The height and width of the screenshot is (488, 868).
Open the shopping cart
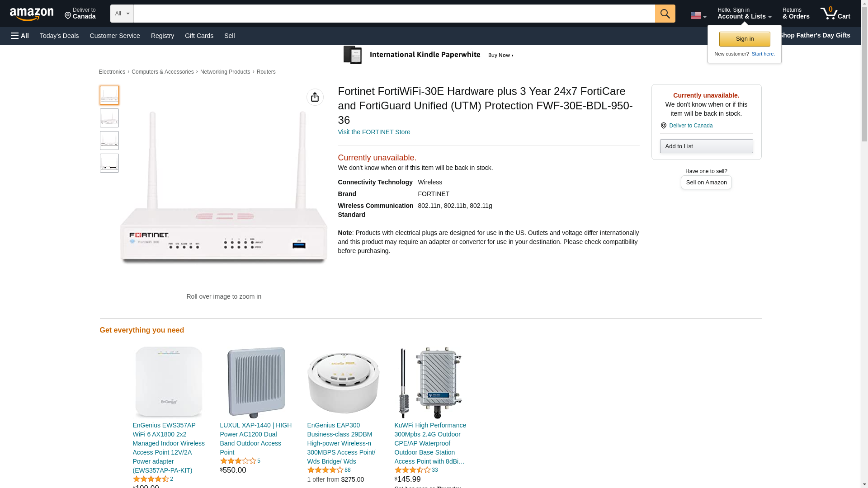point(835,14)
